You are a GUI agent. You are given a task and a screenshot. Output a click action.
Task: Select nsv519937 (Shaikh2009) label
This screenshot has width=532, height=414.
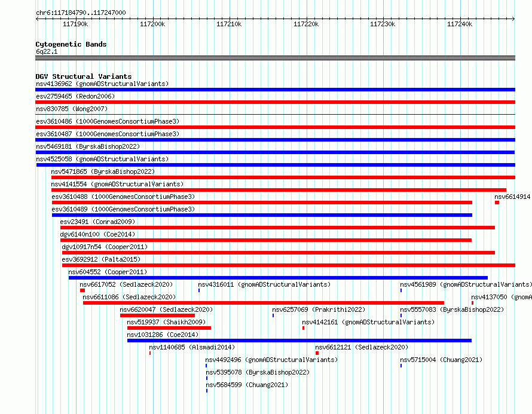pyautogui.click(x=166, y=322)
